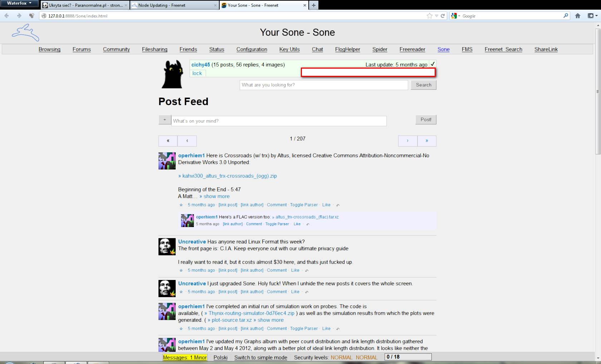Viewport: 601px width, 364px height.
Task: Open the Google search engine selector dropdown
Action: click(x=455, y=16)
